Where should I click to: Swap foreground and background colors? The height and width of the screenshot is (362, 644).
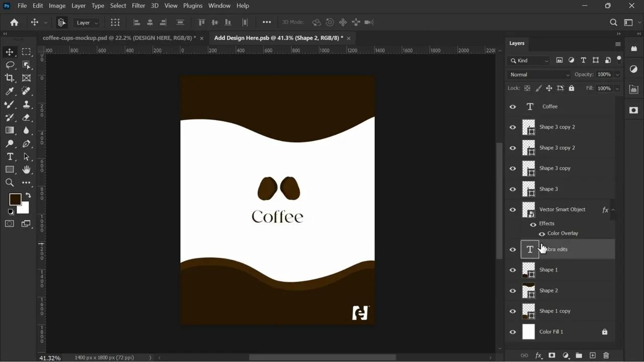(x=28, y=195)
